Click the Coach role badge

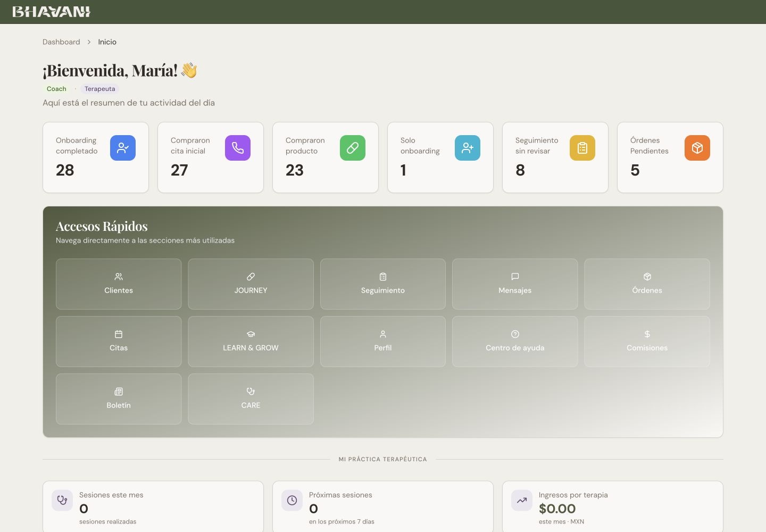[x=56, y=89]
